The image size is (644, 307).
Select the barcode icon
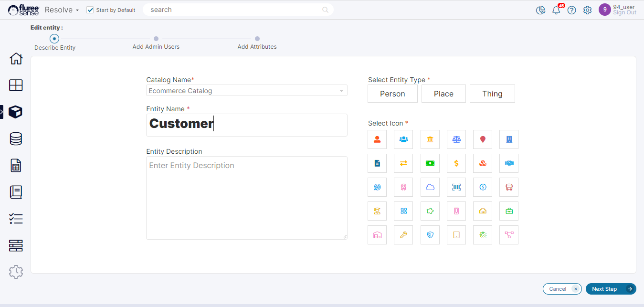coord(456,187)
